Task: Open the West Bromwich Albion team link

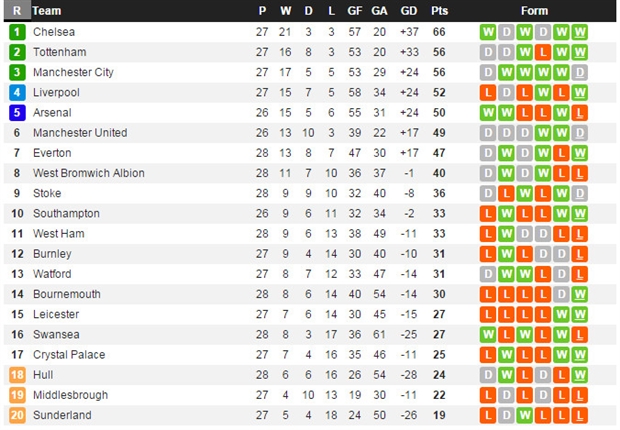Action: pyautogui.click(x=88, y=173)
